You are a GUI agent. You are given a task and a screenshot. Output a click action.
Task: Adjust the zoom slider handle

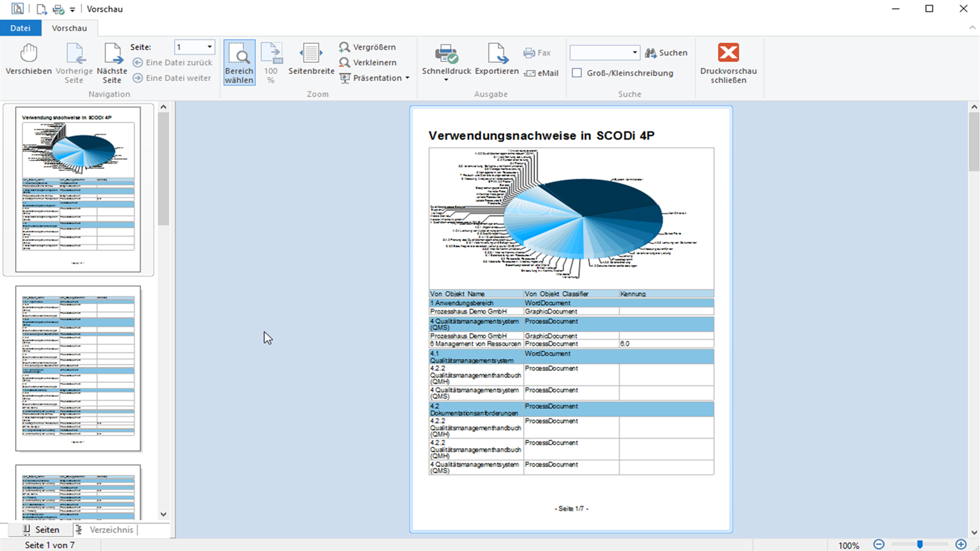[x=920, y=544]
